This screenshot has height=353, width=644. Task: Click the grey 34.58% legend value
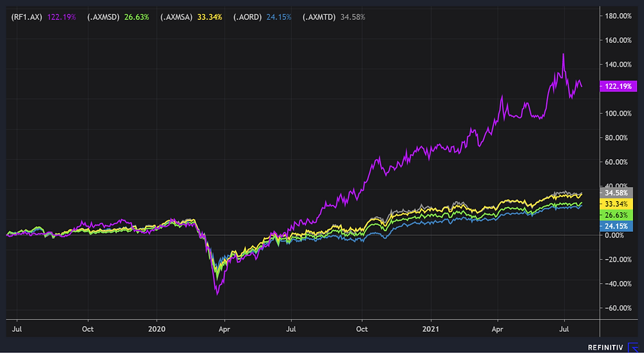pos(353,17)
